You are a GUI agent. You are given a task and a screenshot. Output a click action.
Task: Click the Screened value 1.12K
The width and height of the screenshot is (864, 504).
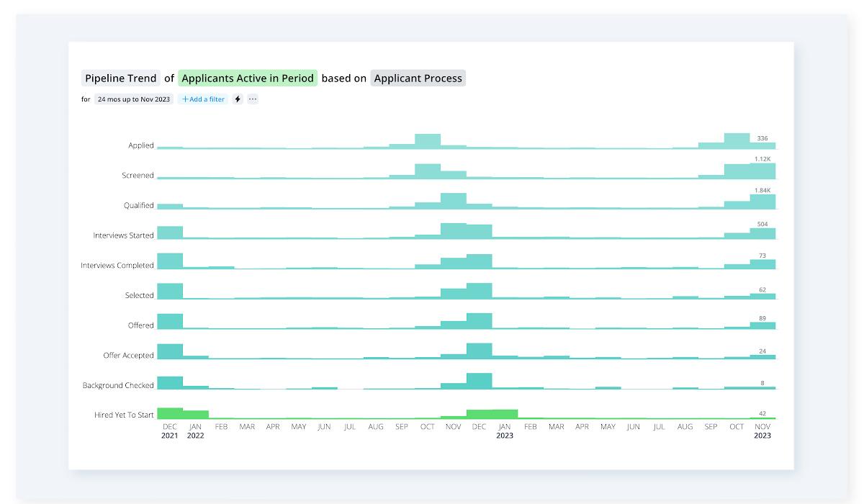pos(762,159)
